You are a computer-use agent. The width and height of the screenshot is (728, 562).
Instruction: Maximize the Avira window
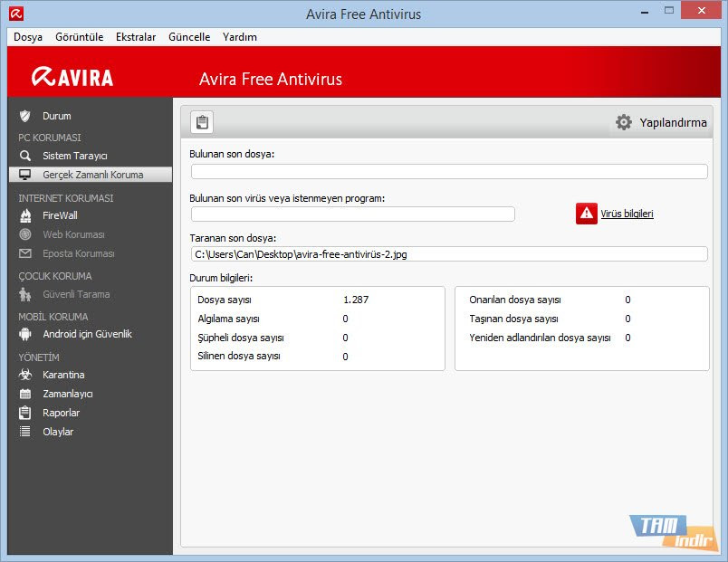point(669,10)
